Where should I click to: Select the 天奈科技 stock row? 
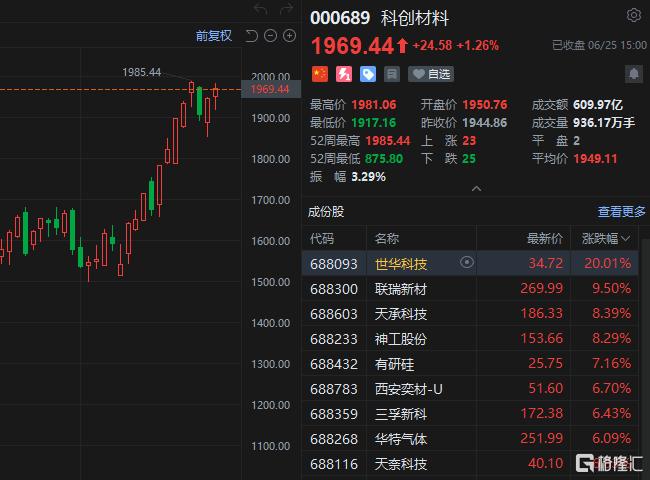(470, 464)
